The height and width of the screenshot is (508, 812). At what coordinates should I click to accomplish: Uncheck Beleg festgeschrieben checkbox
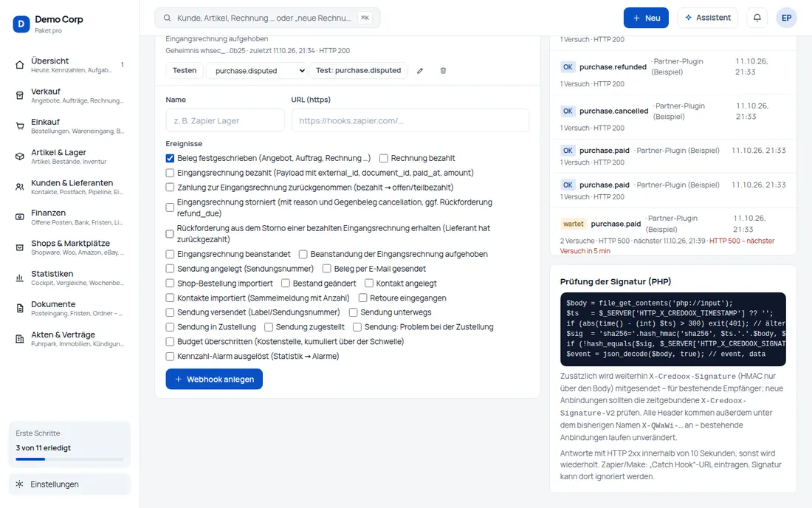(x=170, y=159)
